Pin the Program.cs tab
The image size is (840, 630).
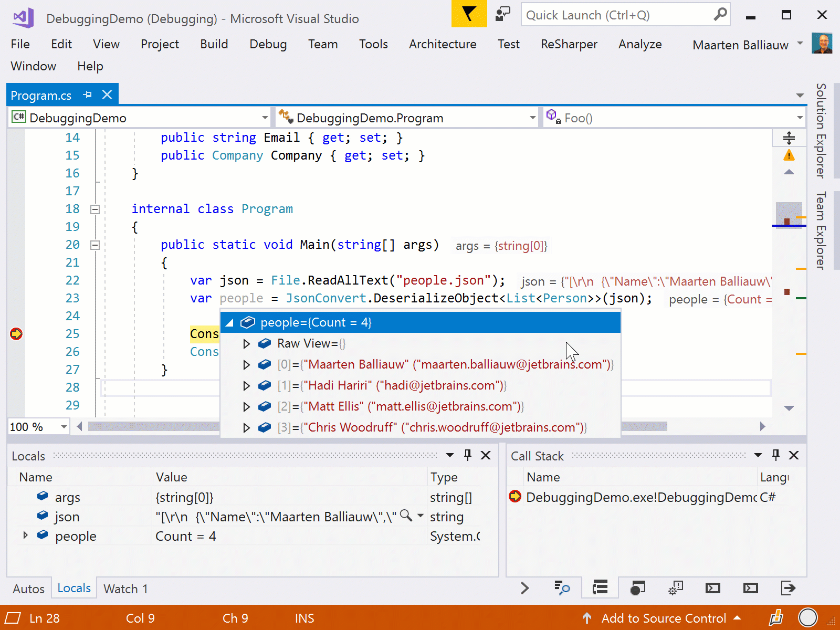point(88,95)
